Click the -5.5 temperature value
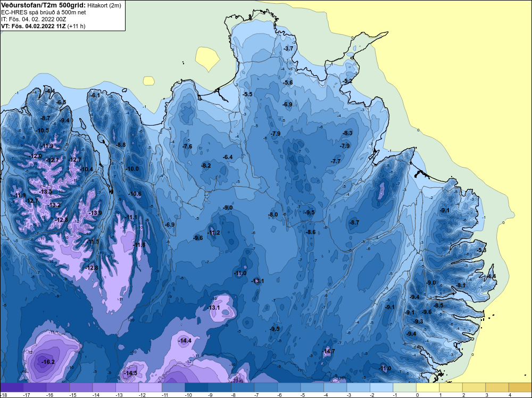 248,94
